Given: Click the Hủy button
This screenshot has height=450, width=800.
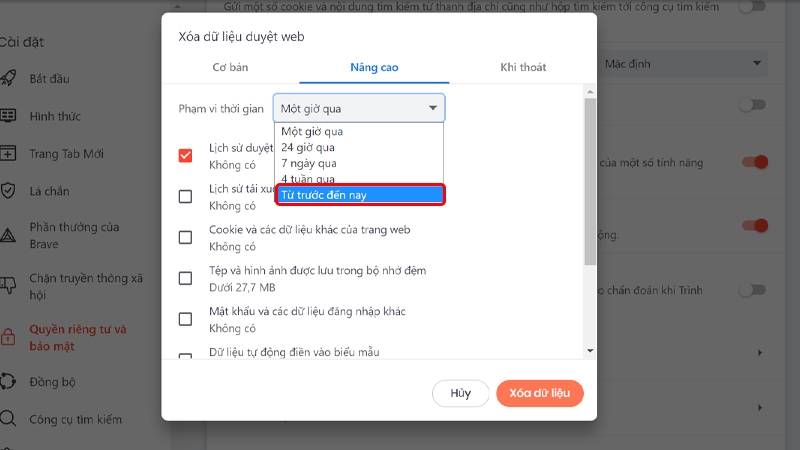Looking at the screenshot, I should coord(460,393).
